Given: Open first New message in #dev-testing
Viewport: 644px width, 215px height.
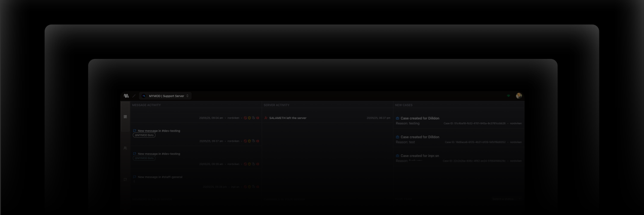Looking at the screenshot, I should (159, 131).
